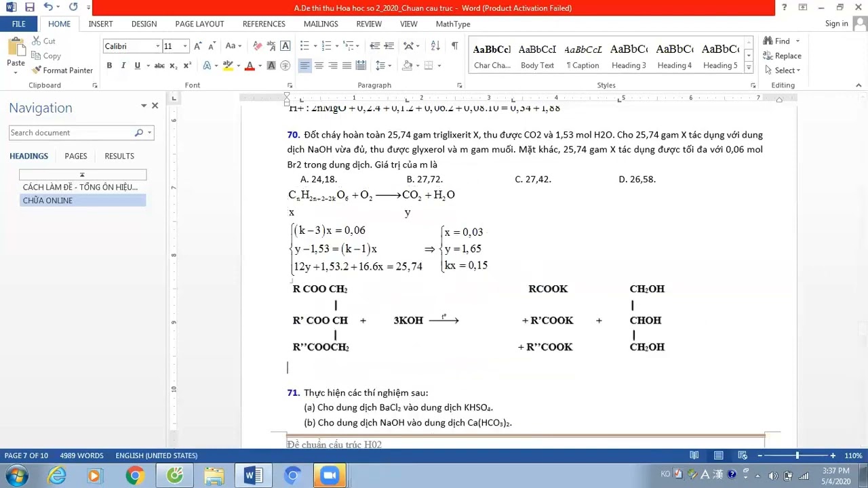The width and height of the screenshot is (868, 488).
Task: Expand the Styles gallery
Action: coord(749,67)
